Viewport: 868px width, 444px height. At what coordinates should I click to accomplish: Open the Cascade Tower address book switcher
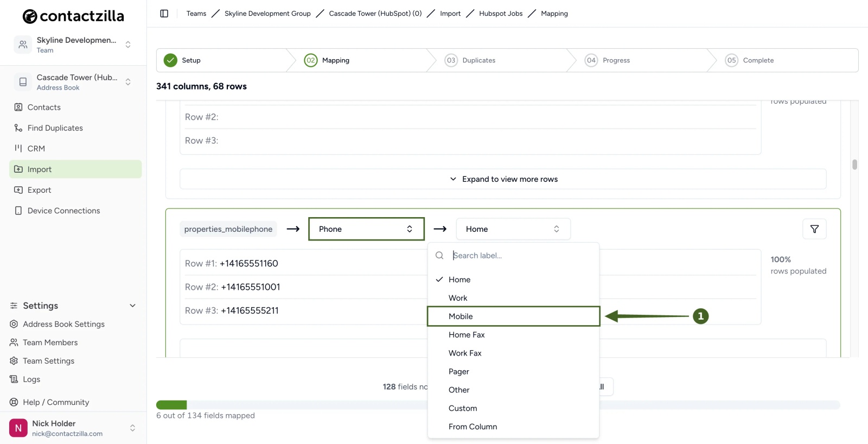pos(73,82)
